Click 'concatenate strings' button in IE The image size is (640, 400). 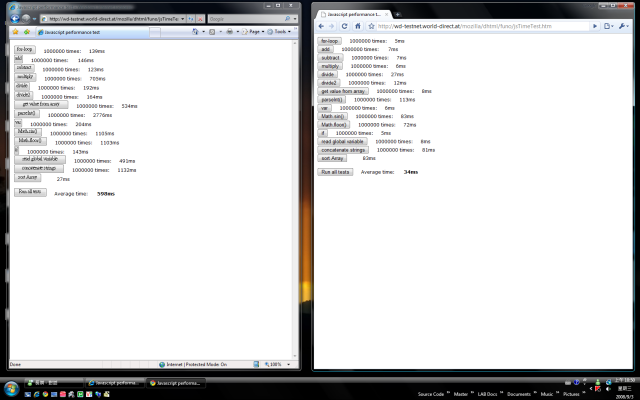[x=39, y=168]
